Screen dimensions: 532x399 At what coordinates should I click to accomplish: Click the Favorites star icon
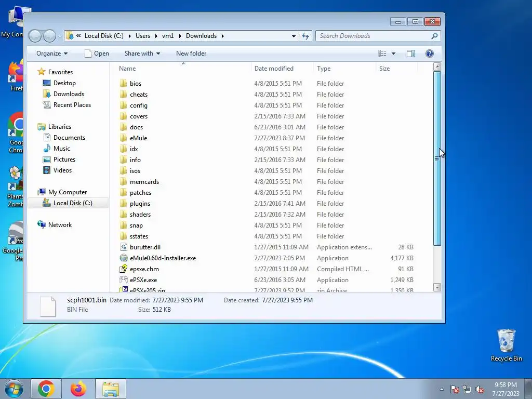42,72
